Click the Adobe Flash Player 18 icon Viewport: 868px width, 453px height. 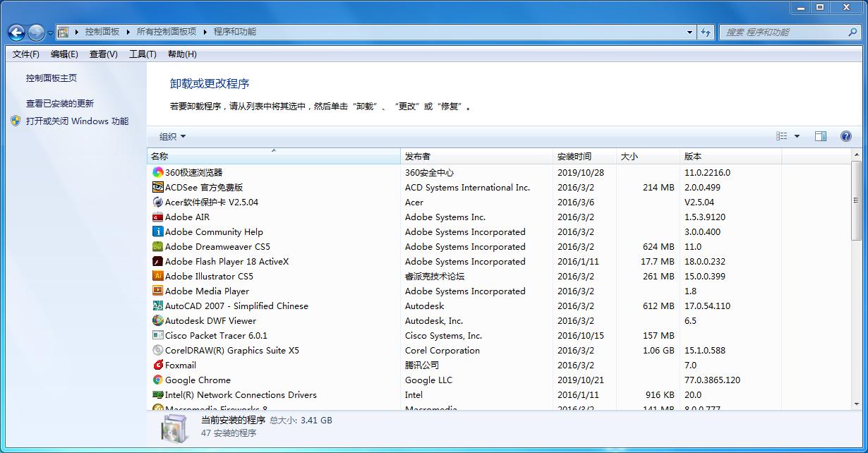tap(158, 261)
